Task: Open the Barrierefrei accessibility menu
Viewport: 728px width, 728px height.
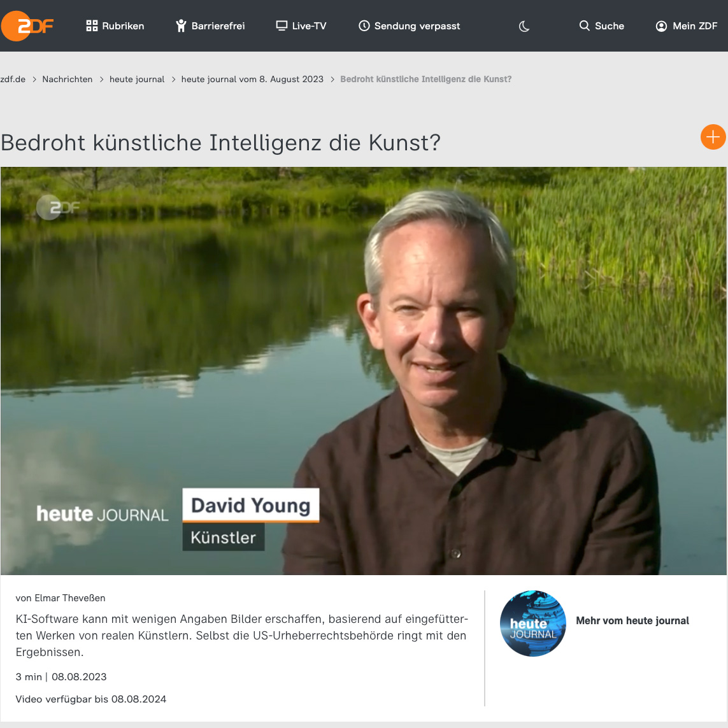Action: click(210, 26)
